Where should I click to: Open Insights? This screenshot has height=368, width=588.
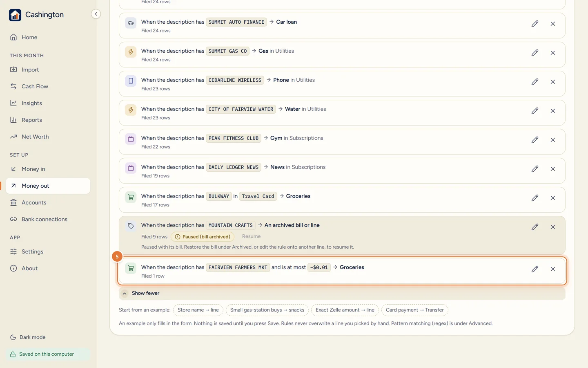48,103
